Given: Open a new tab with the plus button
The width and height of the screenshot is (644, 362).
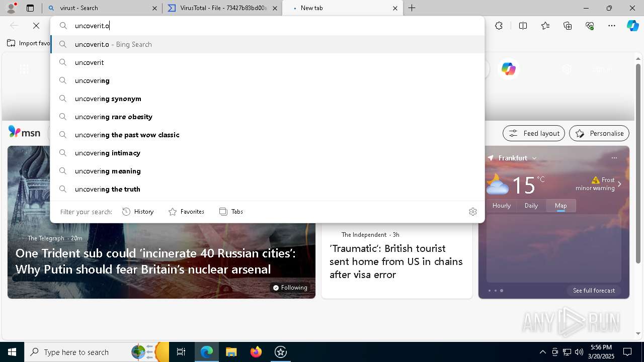Looking at the screenshot, I should [x=412, y=8].
